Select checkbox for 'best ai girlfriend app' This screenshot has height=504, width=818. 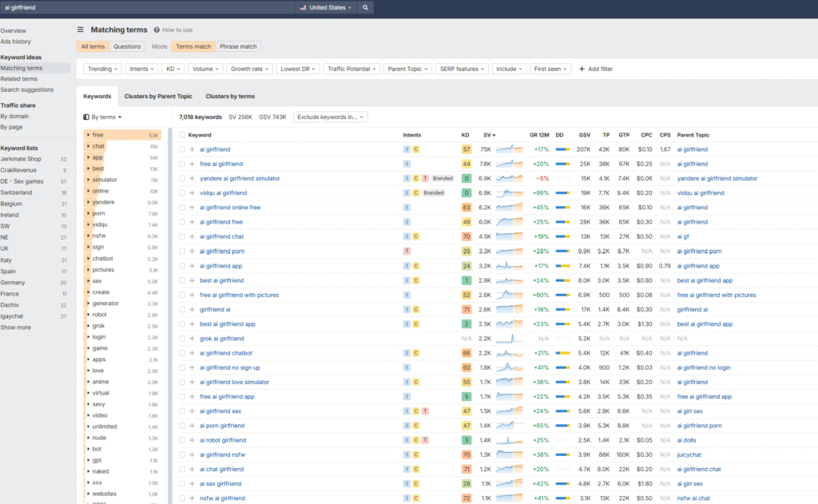[x=182, y=324]
